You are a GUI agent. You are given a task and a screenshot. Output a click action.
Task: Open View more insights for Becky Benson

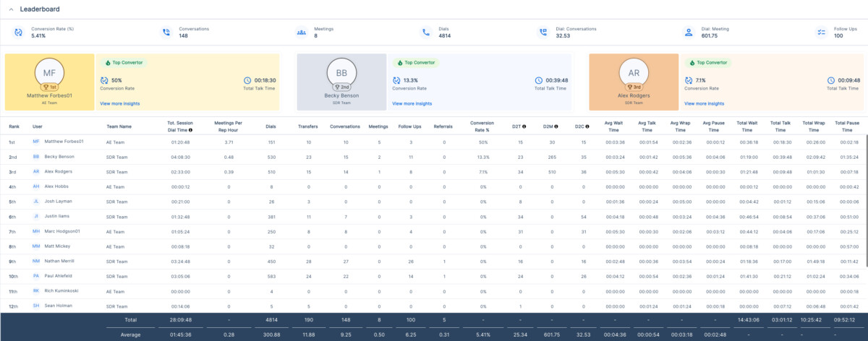tap(412, 104)
